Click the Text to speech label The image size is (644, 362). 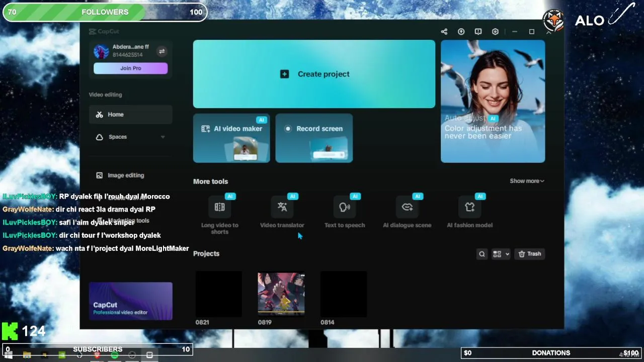(x=345, y=225)
